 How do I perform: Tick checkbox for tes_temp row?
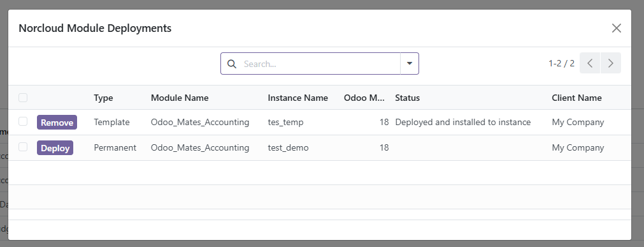[23, 121]
